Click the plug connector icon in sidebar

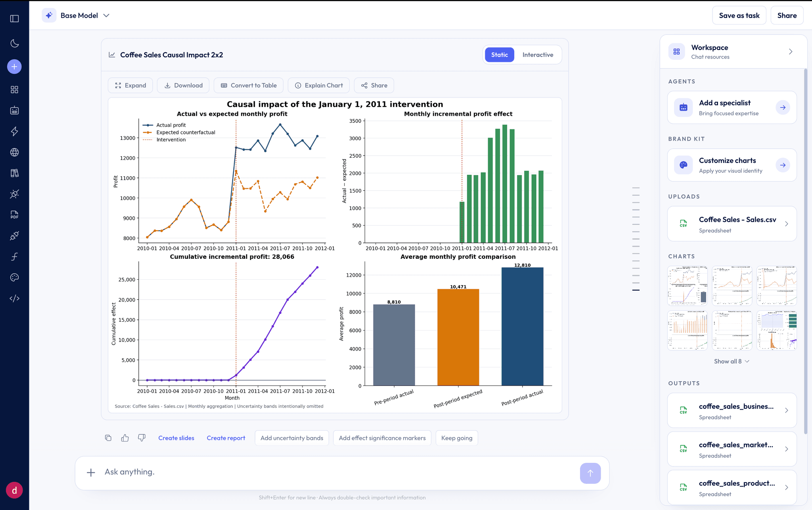(x=15, y=236)
